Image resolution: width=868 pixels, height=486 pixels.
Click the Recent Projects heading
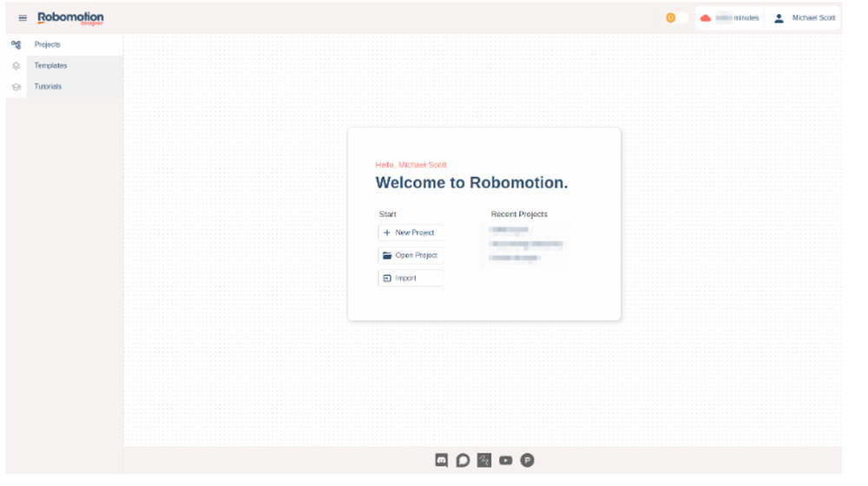pos(519,214)
